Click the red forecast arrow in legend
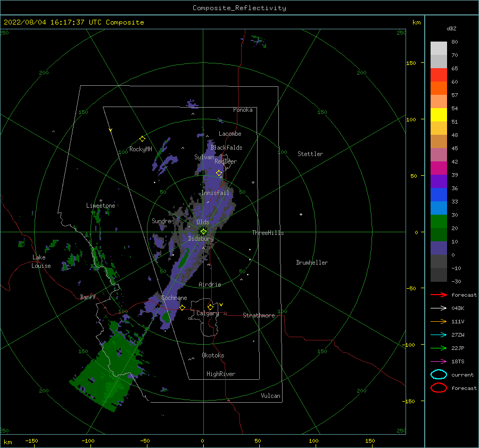 [439, 295]
